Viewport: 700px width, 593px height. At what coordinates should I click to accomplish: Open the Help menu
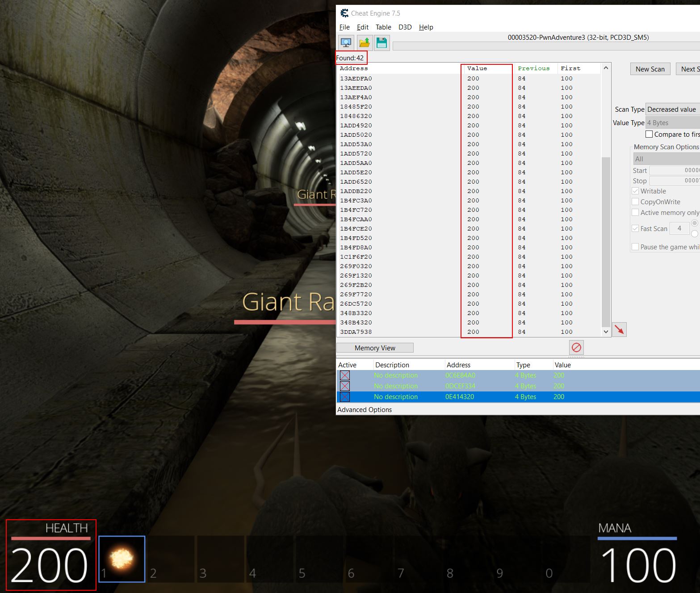[x=426, y=27]
